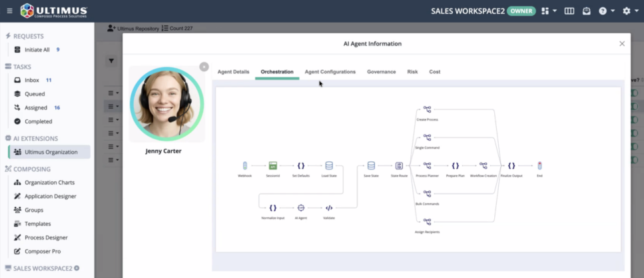
Task: Switch to the Agent Details tab
Action: click(x=233, y=71)
